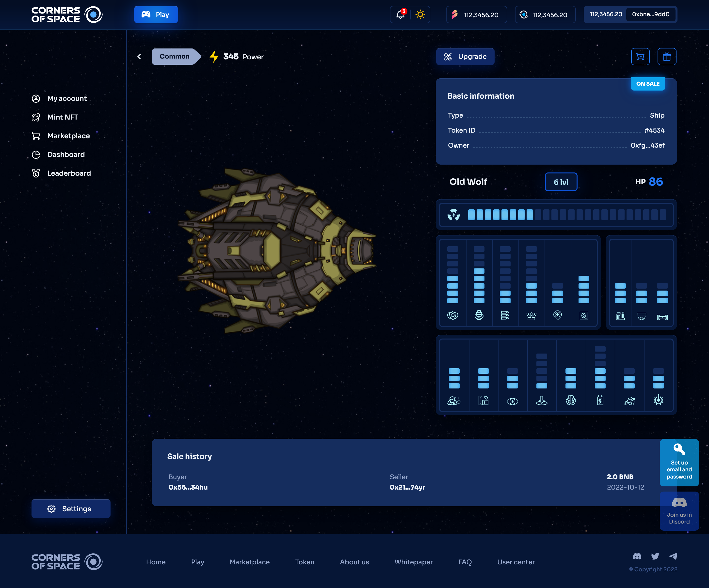Click the blue ring token balance
This screenshot has width=709, height=588.
click(x=545, y=15)
